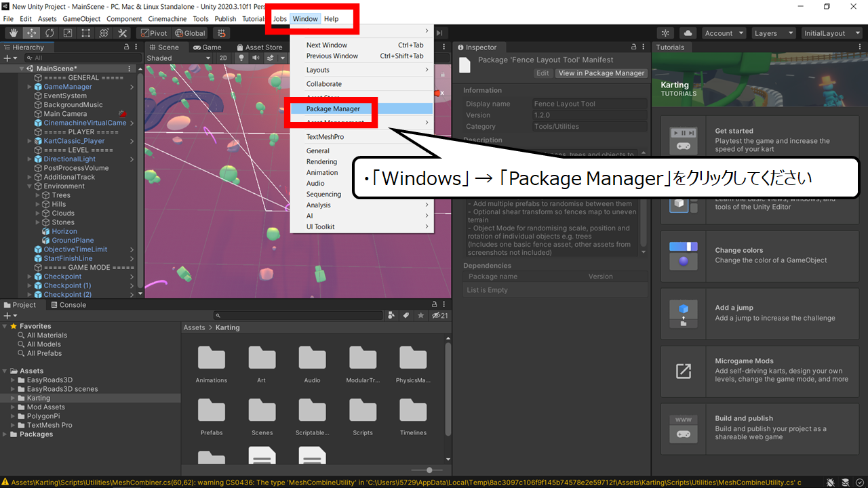868x488 pixels.
Task: Search by type icon in Project
Action: (x=391, y=316)
